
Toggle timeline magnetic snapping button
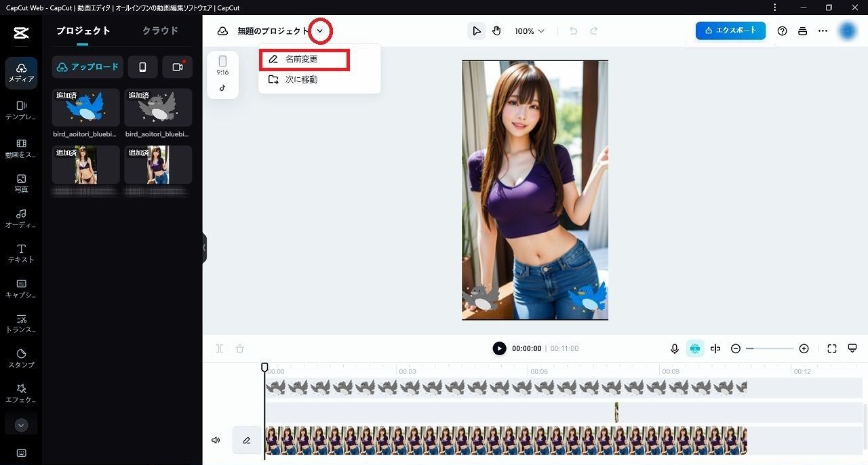click(x=695, y=348)
